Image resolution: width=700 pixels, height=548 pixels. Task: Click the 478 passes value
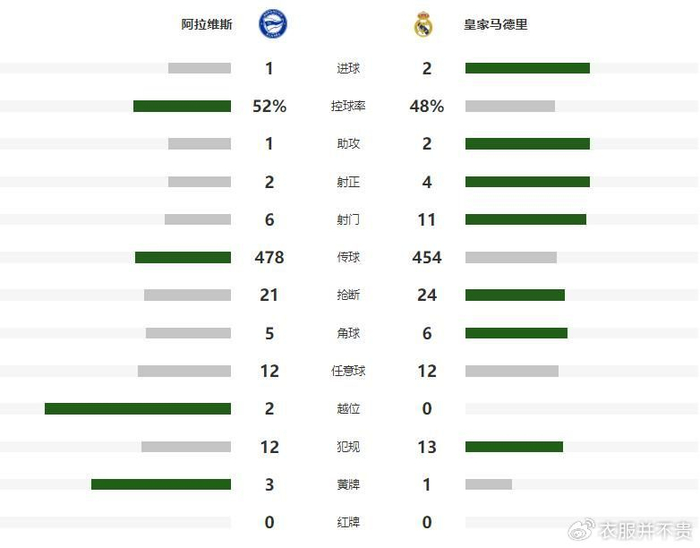pyautogui.click(x=269, y=258)
